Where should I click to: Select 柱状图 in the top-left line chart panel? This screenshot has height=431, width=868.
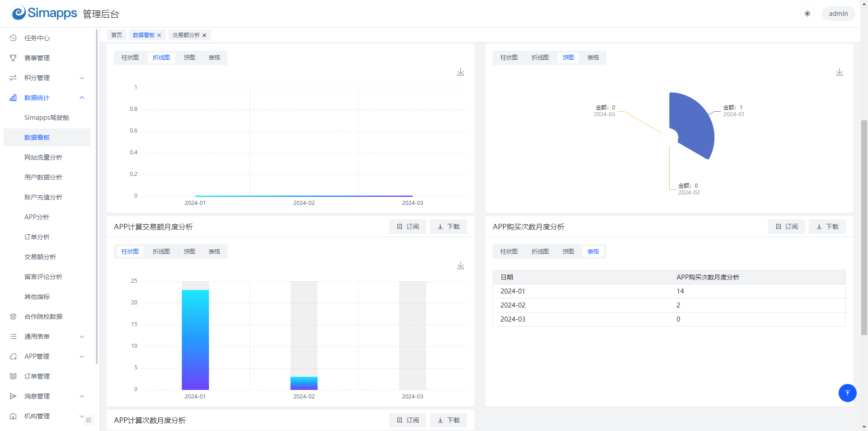(x=130, y=57)
